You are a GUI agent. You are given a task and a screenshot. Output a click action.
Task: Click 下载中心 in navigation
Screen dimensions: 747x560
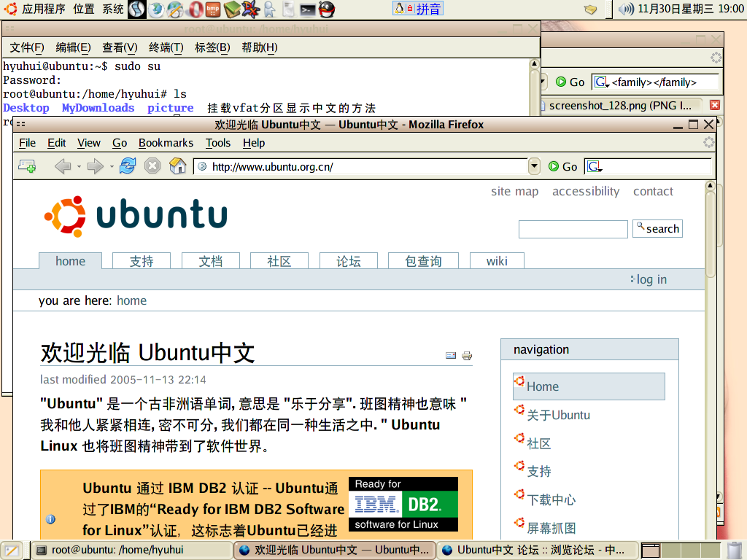tap(551, 499)
